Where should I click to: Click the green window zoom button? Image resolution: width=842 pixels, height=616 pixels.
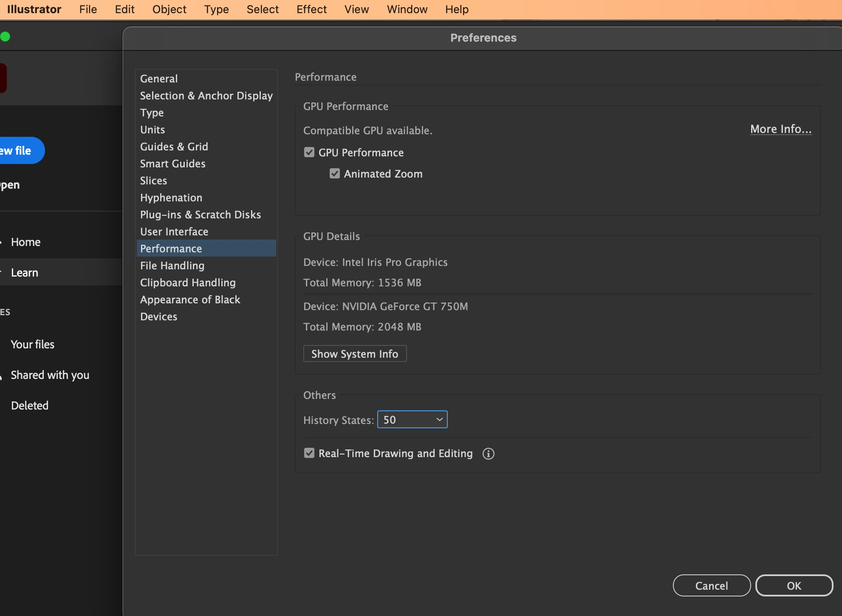click(x=6, y=37)
